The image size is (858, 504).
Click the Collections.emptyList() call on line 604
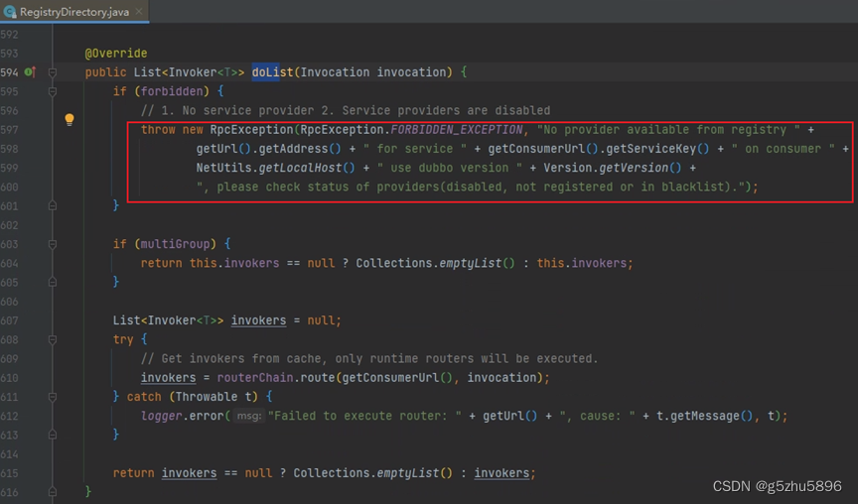(435, 263)
